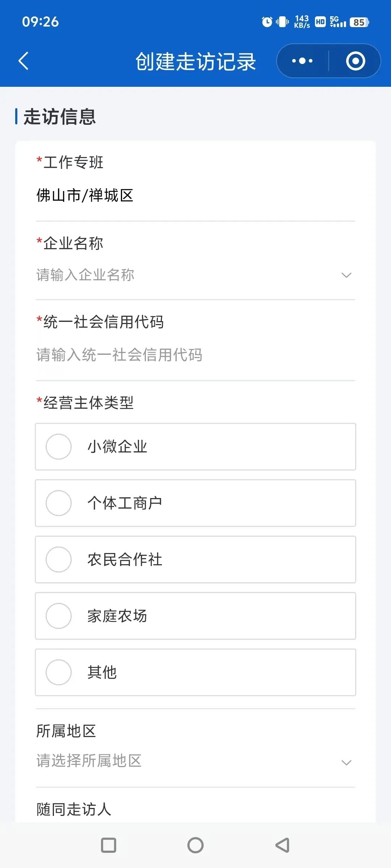Tap the back arrow in header
Screen dimensions: 391x868
pos(24,61)
